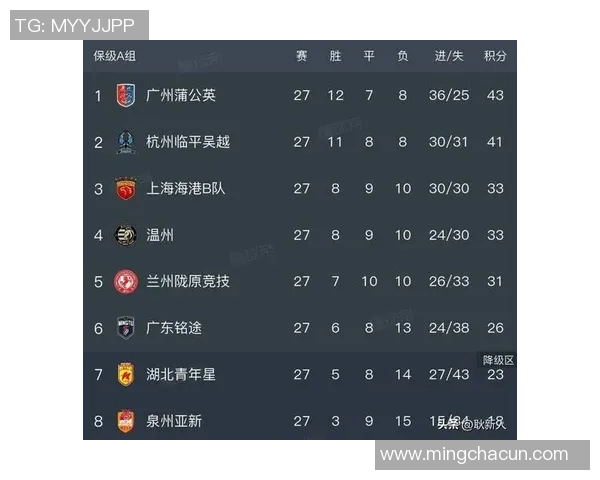Screen dimensions: 600x480
Task: Click the 广州蒲公英 team logo
Action: [125, 96]
